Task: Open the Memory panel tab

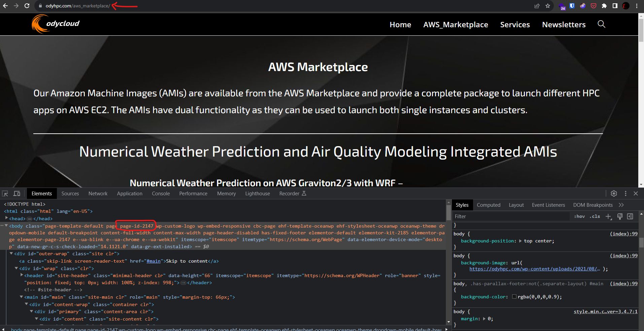Action: [x=226, y=194]
